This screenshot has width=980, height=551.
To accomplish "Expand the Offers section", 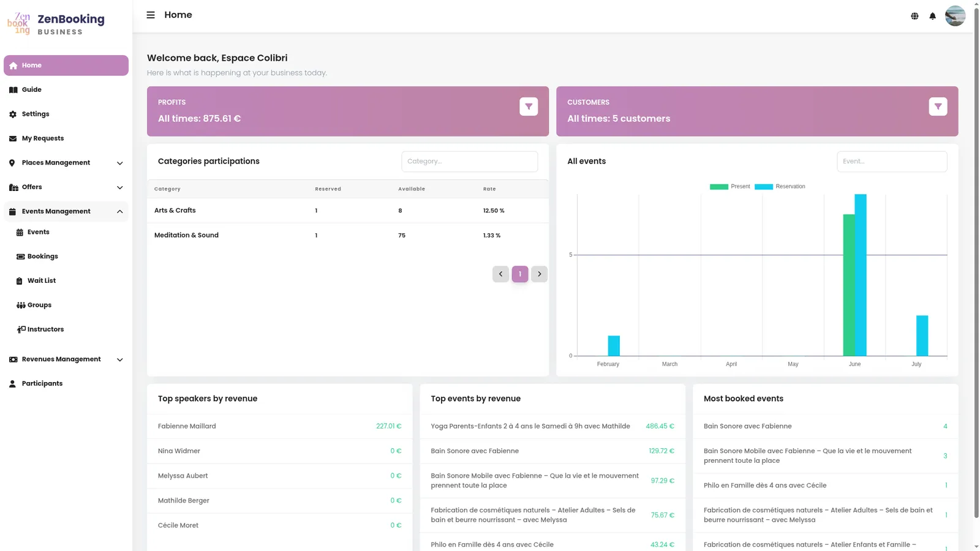I will point(66,187).
